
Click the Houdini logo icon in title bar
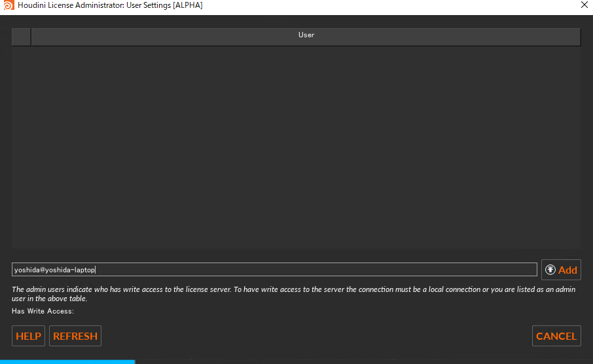(x=8, y=5)
